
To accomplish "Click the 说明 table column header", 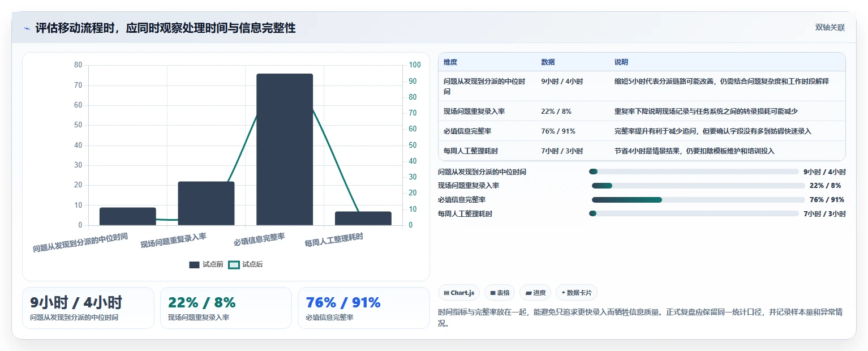I will click(621, 62).
